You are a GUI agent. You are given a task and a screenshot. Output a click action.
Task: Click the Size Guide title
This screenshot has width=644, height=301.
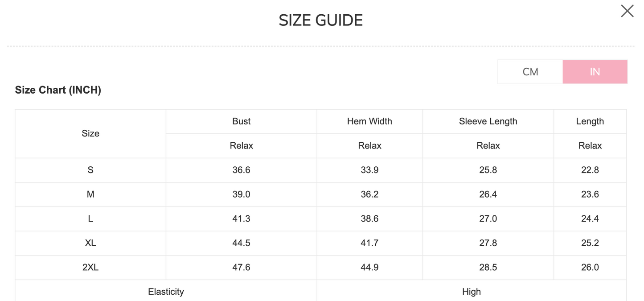(x=321, y=21)
